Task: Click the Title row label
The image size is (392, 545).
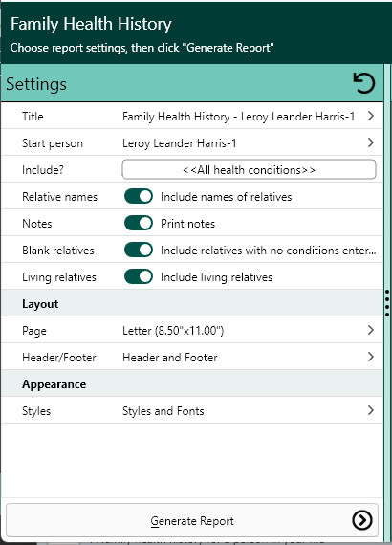Action: [x=33, y=116]
